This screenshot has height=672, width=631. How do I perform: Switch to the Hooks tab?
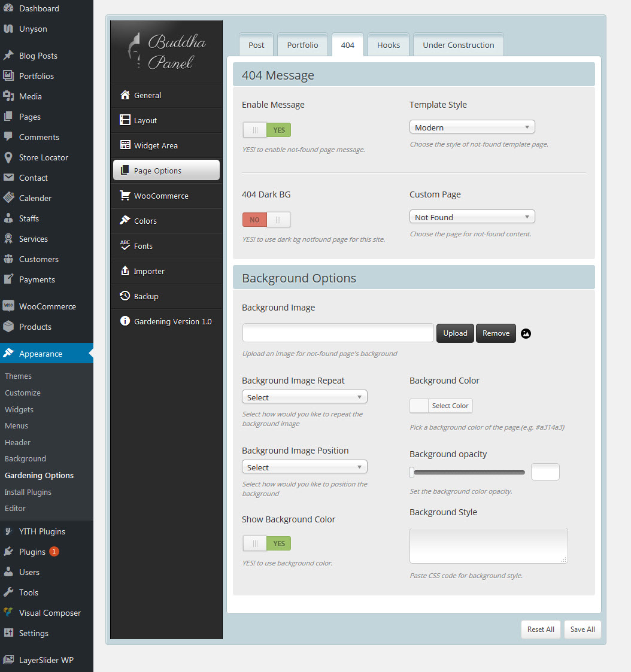pyautogui.click(x=389, y=45)
